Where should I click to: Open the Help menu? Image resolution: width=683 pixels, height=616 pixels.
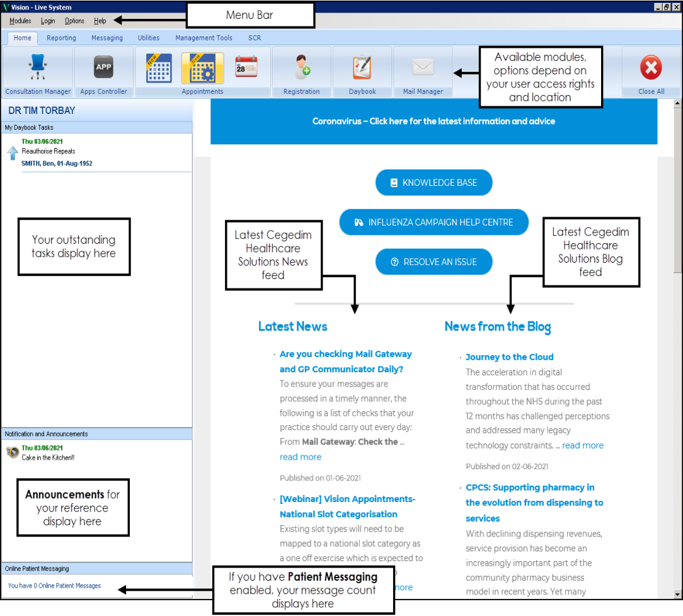click(x=100, y=20)
